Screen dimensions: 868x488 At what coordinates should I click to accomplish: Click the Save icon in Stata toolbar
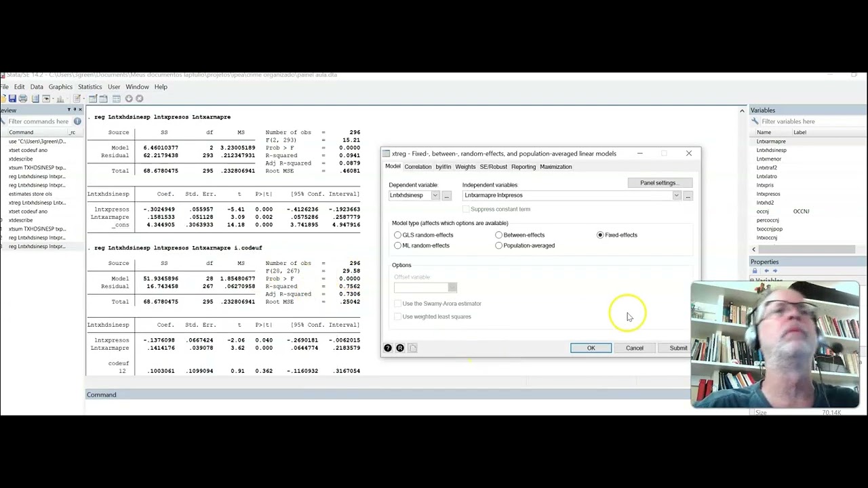12,98
